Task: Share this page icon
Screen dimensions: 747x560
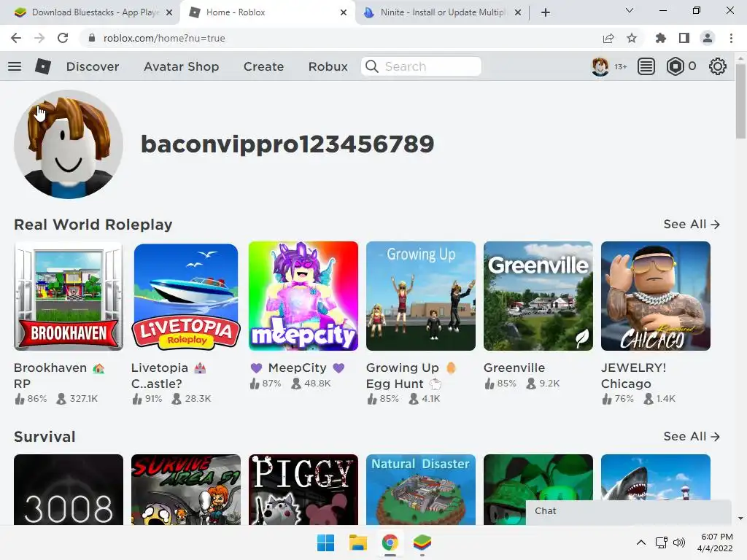Action: tap(608, 38)
